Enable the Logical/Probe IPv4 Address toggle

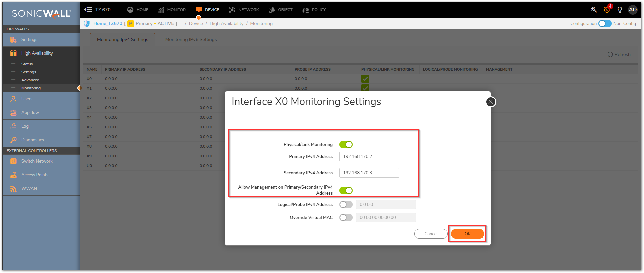346,204
